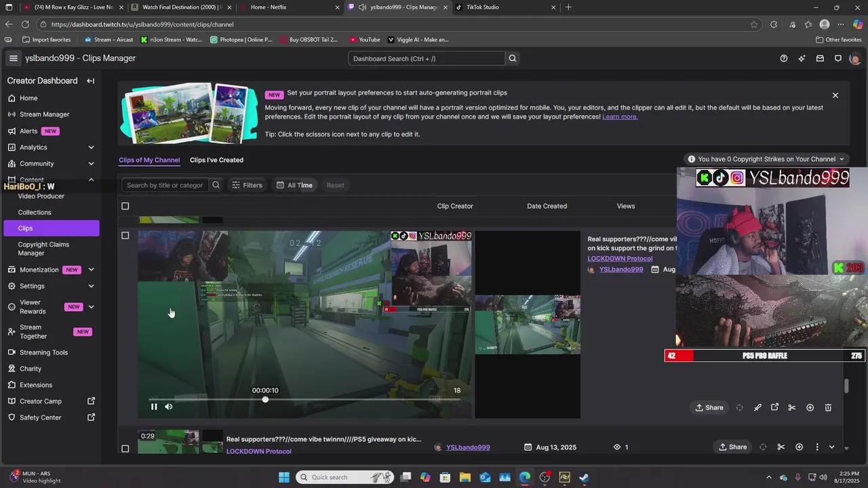Switch to Home - Netflix browser tab

[290, 7]
